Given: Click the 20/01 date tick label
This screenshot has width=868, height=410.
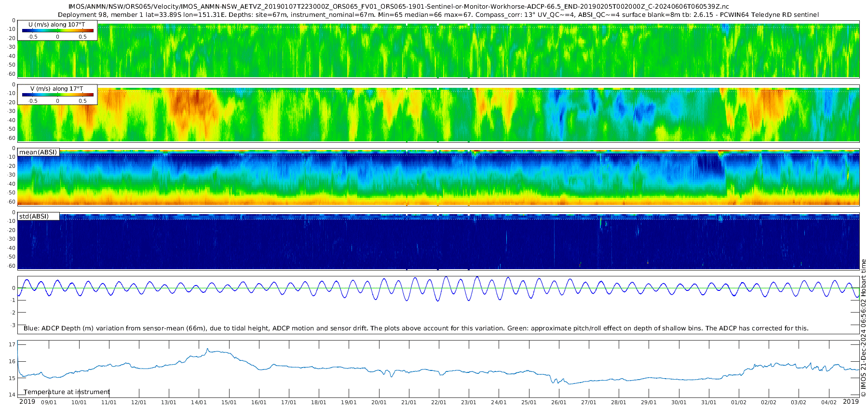Looking at the screenshot, I should [379, 402].
